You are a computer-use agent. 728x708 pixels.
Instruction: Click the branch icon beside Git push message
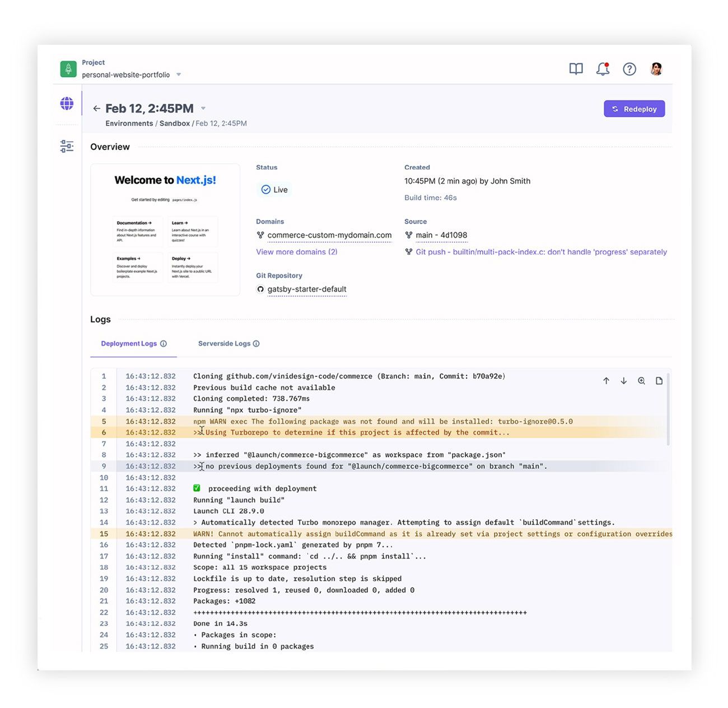point(409,252)
